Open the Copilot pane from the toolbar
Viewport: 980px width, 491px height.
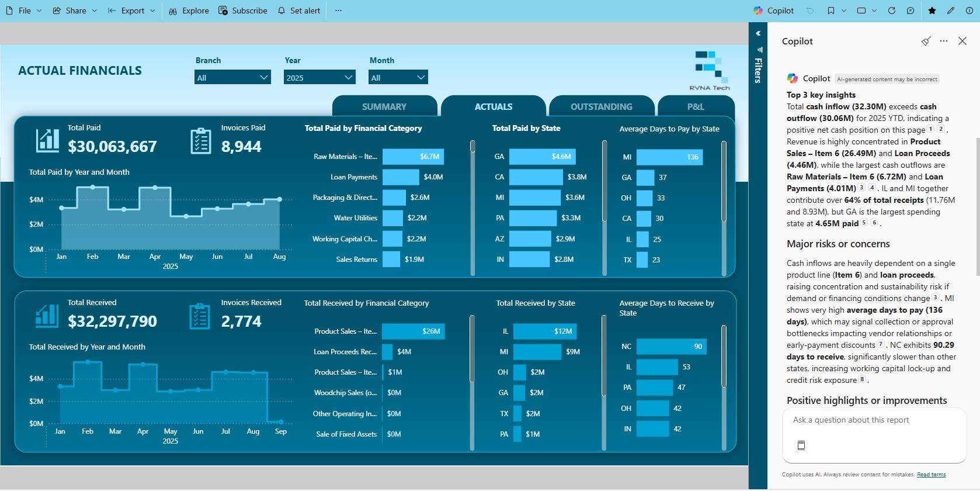click(773, 11)
